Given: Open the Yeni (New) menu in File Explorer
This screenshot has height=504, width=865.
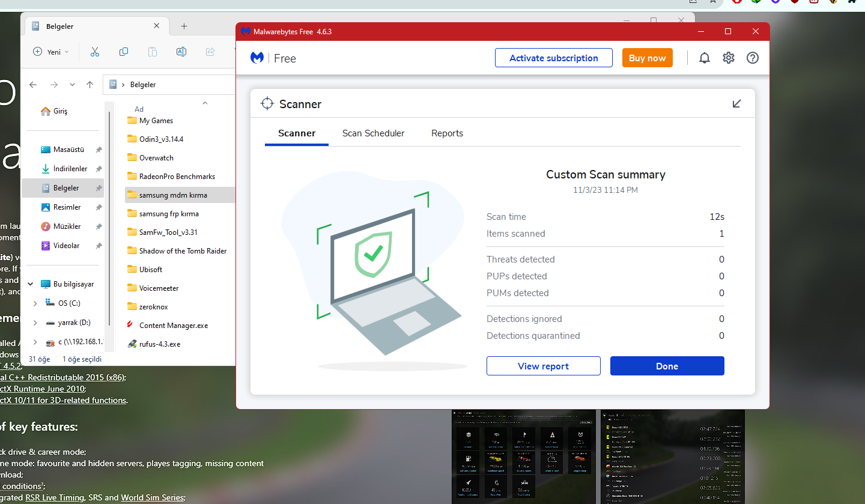Looking at the screenshot, I should tap(51, 52).
